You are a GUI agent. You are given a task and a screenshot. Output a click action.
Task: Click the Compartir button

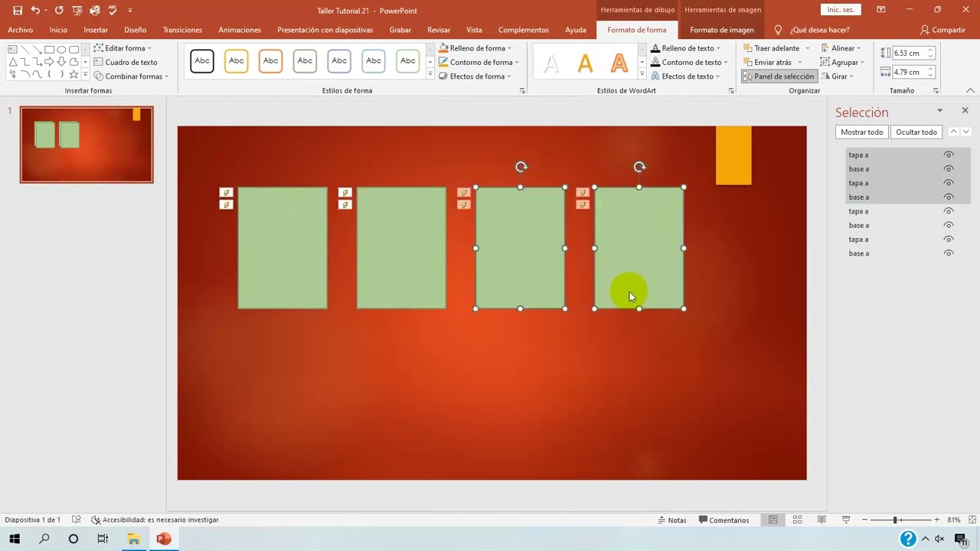pos(942,30)
